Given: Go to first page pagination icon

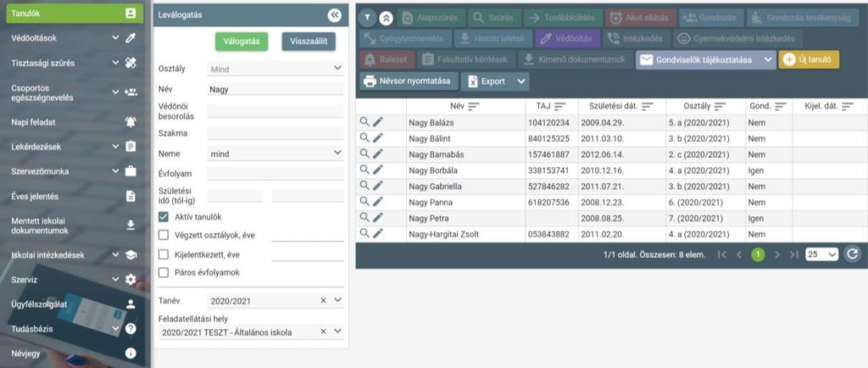Looking at the screenshot, I should click(x=721, y=254).
